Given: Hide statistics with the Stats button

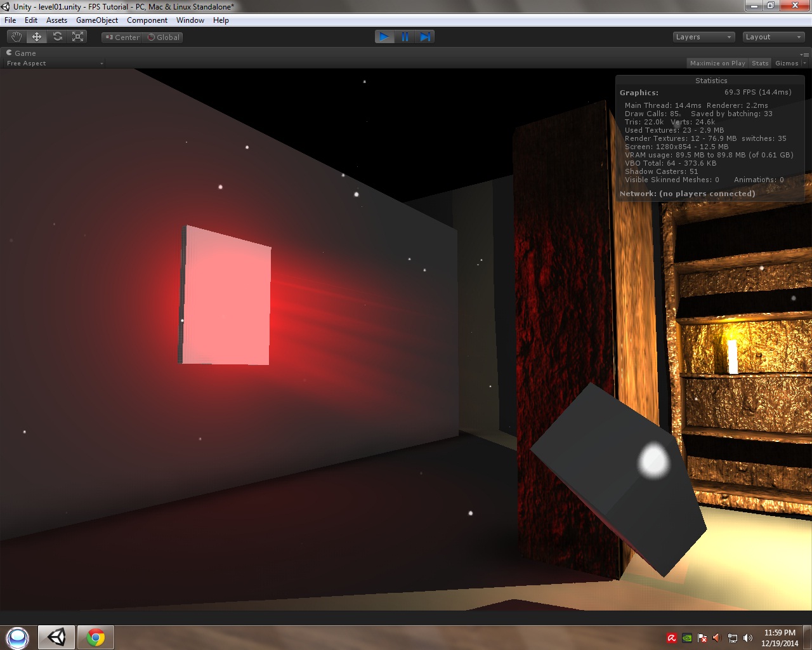Looking at the screenshot, I should tap(759, 63).
